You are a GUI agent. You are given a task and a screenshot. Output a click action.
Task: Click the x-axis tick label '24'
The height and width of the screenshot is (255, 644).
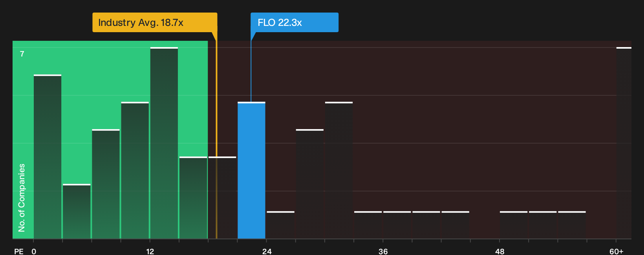click(x=267, y=251)
